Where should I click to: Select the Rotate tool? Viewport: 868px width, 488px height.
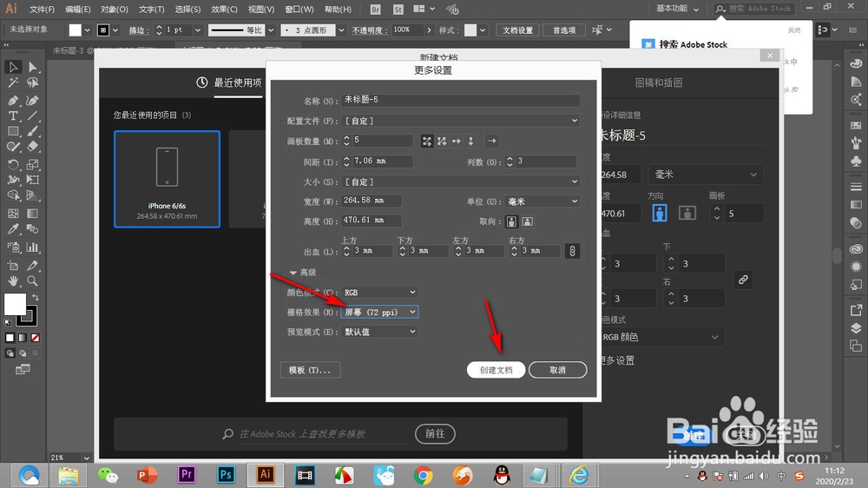click(13, 164)
